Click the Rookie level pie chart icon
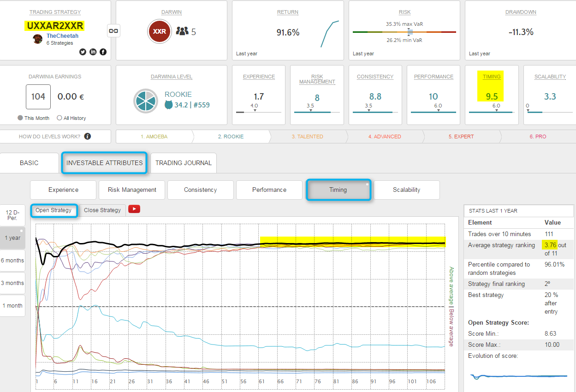 [146, 101]
